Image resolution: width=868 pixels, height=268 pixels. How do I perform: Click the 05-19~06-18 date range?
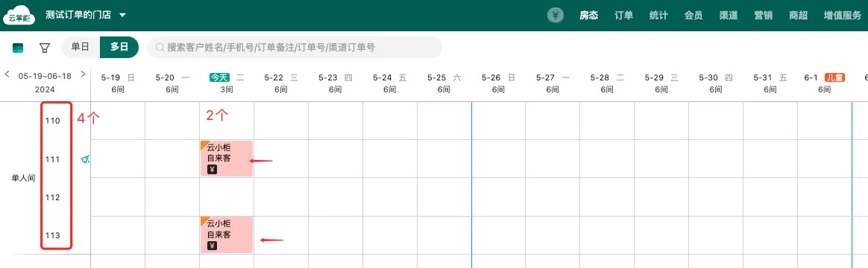click(45, 76)
